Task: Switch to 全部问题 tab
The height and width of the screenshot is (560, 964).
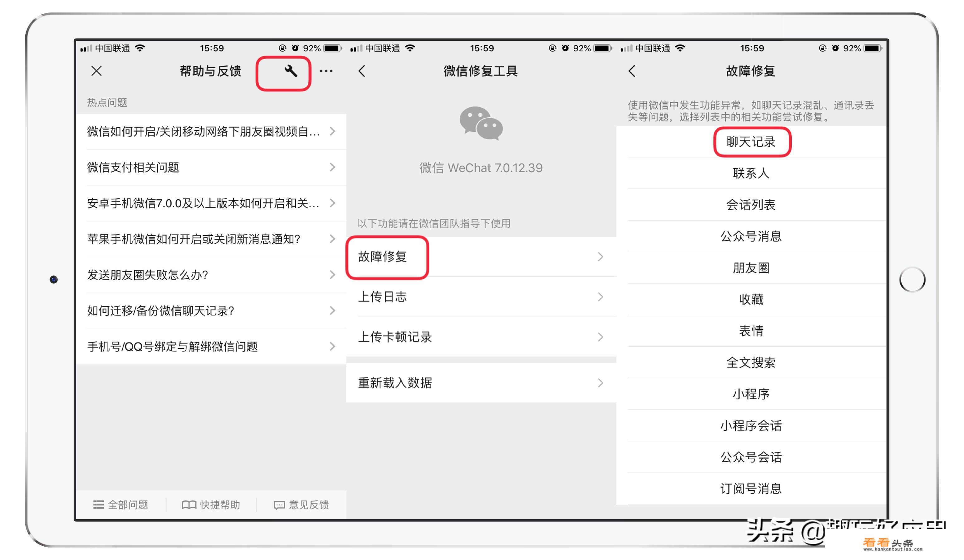Action: point(121,505)
